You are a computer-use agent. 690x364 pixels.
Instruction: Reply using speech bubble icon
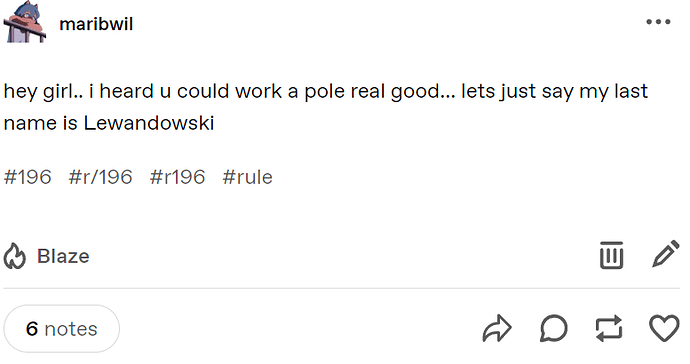point(554,328)
